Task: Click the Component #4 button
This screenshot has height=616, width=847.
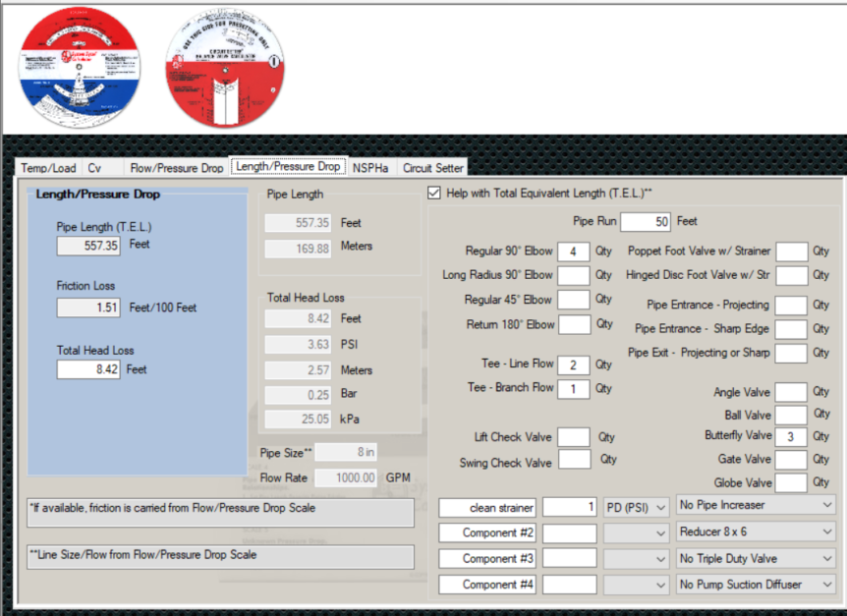Action: point(486,584)
